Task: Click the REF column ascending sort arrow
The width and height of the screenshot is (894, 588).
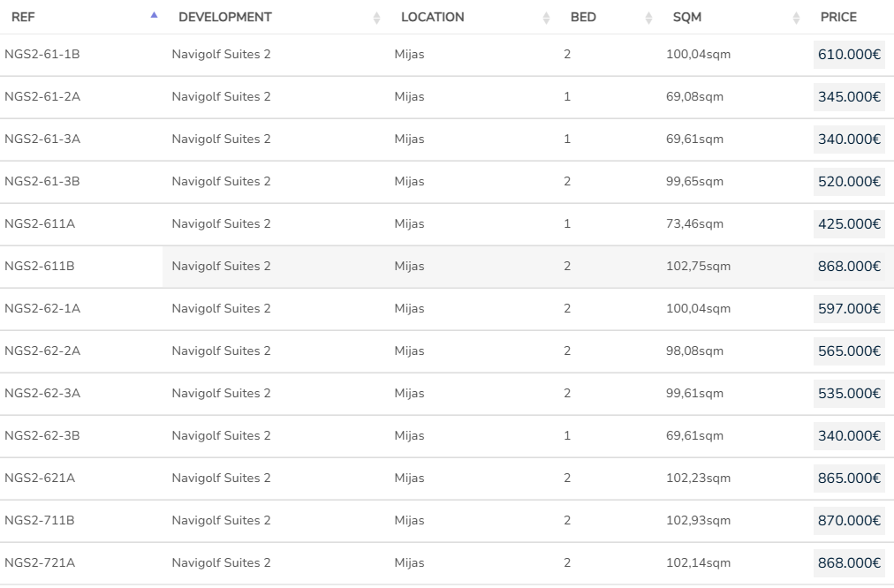Action: (x=155, y=15)
